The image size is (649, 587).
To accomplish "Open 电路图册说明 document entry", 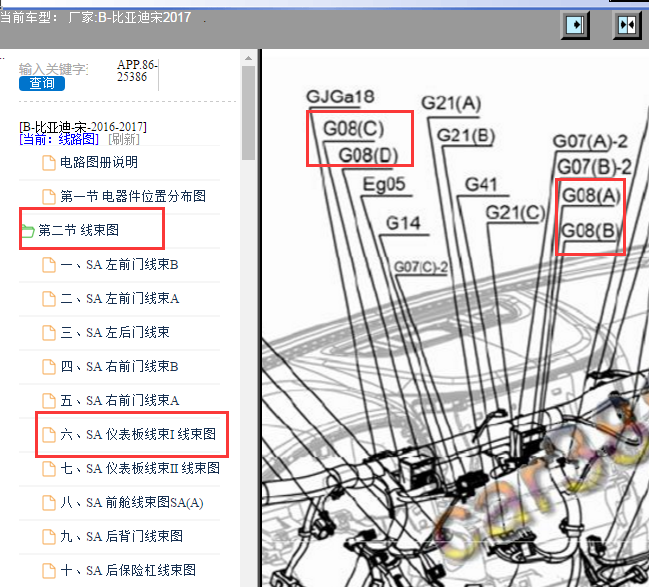I will coord(99,162).
